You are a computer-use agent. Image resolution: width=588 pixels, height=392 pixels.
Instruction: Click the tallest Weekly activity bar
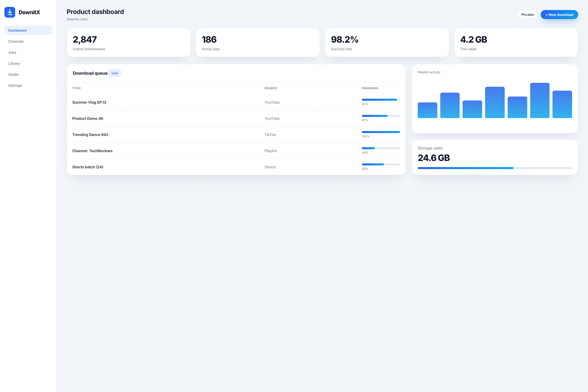(x=540, y=100)
